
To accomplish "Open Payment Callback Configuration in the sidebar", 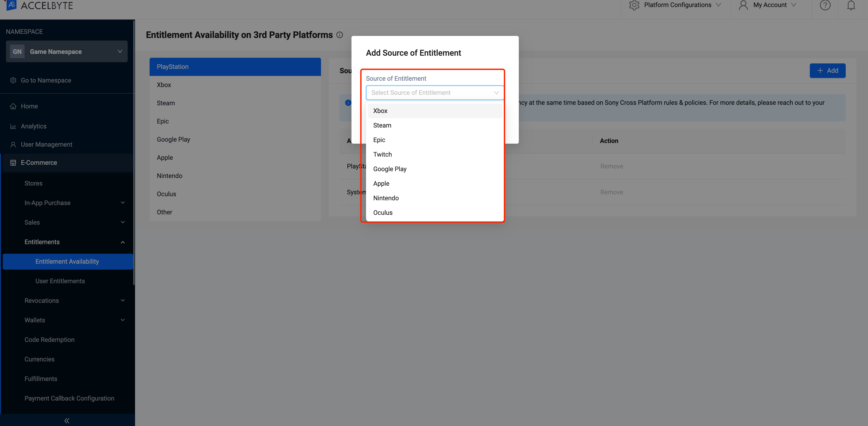I will tap(69, 398).
